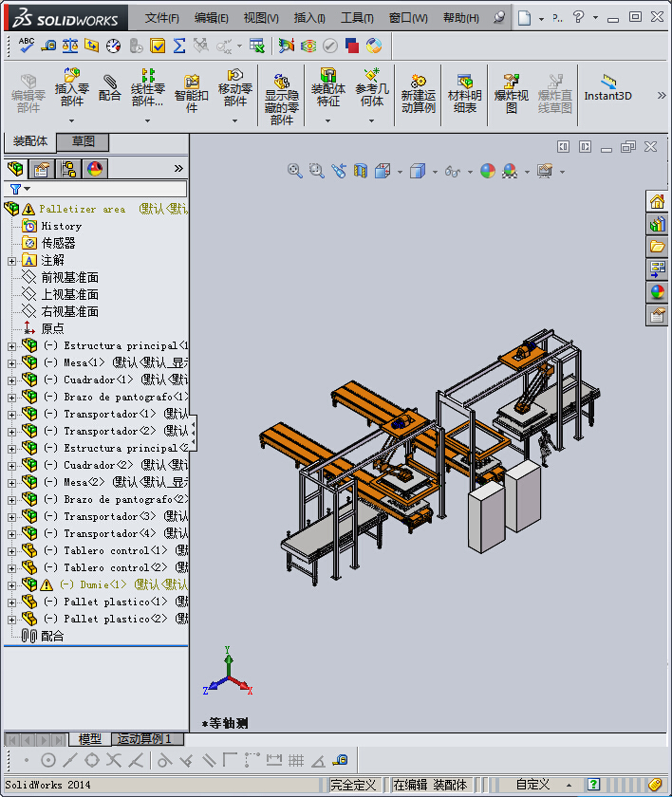Run the spelling checker ABC tool
Viewport: 672px width, 797px height.
[x=26, y=46]
